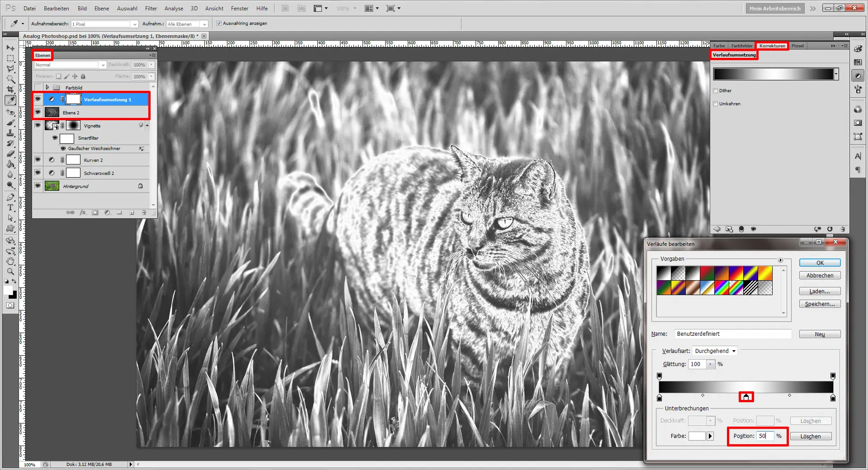
Task: Click the black-and-white gradient preset swatch
Action: coord(664,273)
